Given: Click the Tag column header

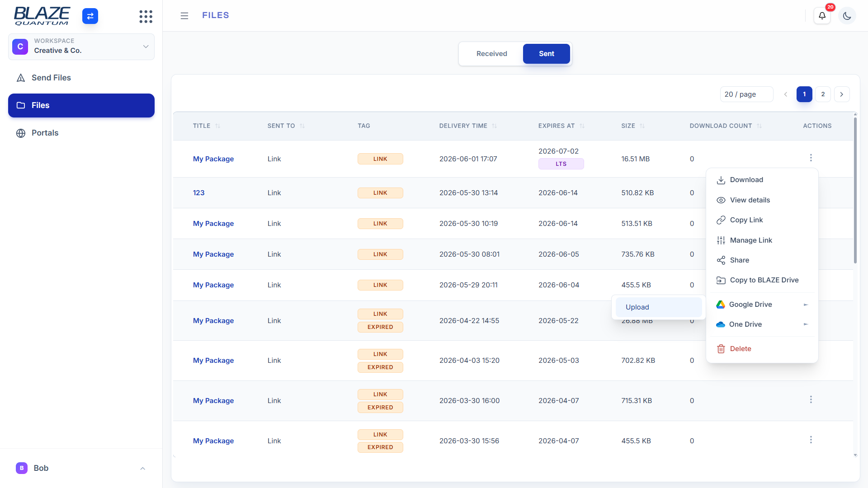Looking at the screenshot, I should tap(364, 126).
